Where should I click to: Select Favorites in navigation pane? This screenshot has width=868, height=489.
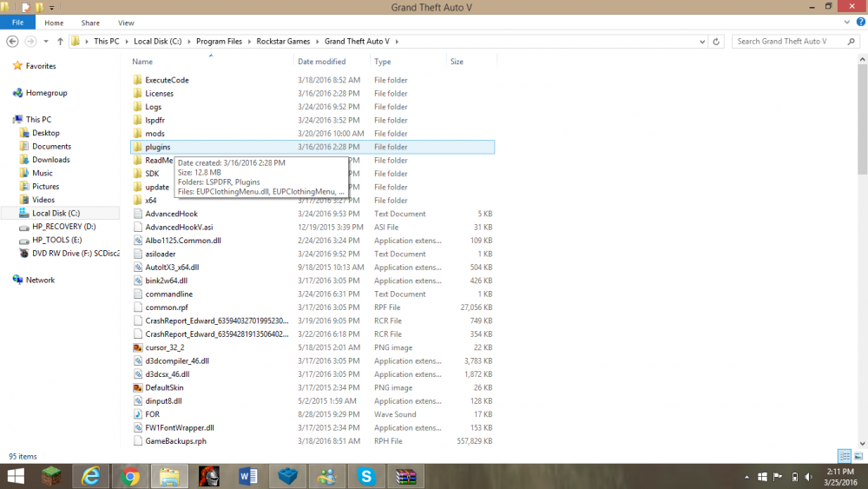41,66
